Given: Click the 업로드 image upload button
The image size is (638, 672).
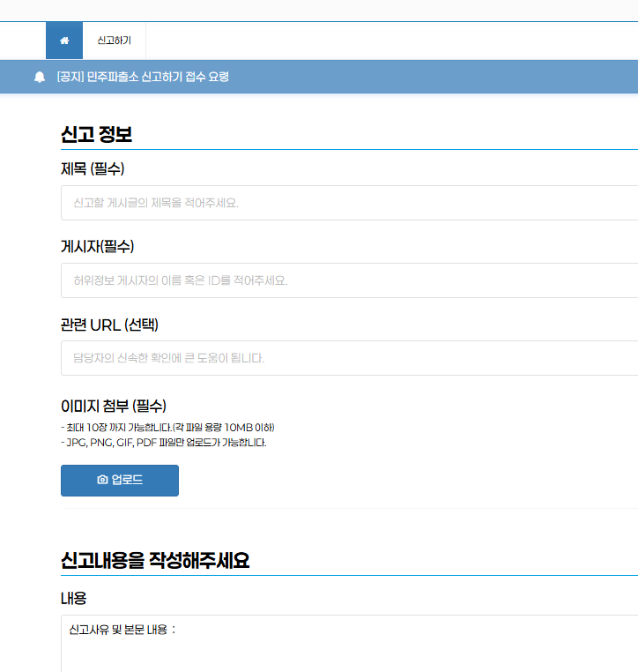Looking at the screenshot, I should coord(120,481).
